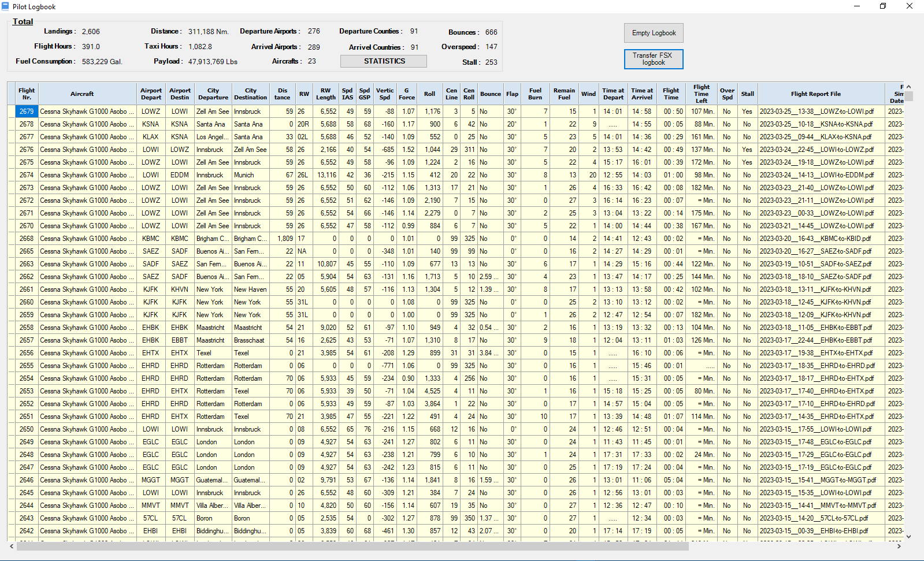Sort by City Departure column header

tap(213, 94)
